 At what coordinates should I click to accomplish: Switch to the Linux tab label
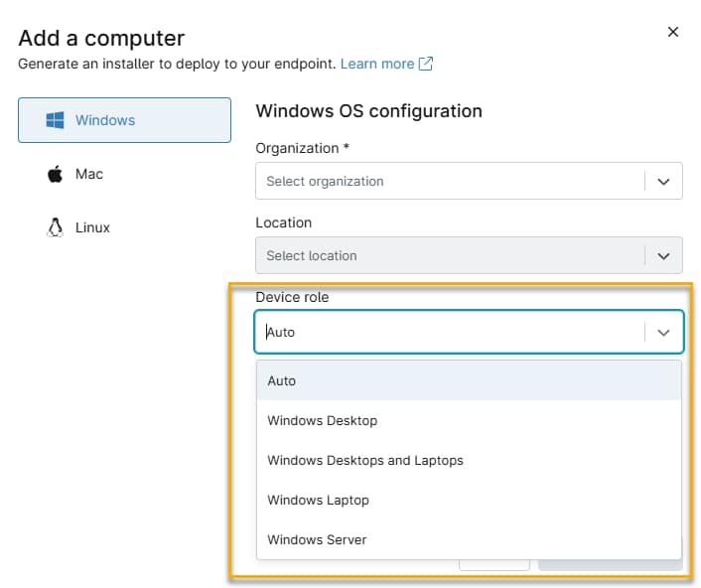click(x=92, y=227)
